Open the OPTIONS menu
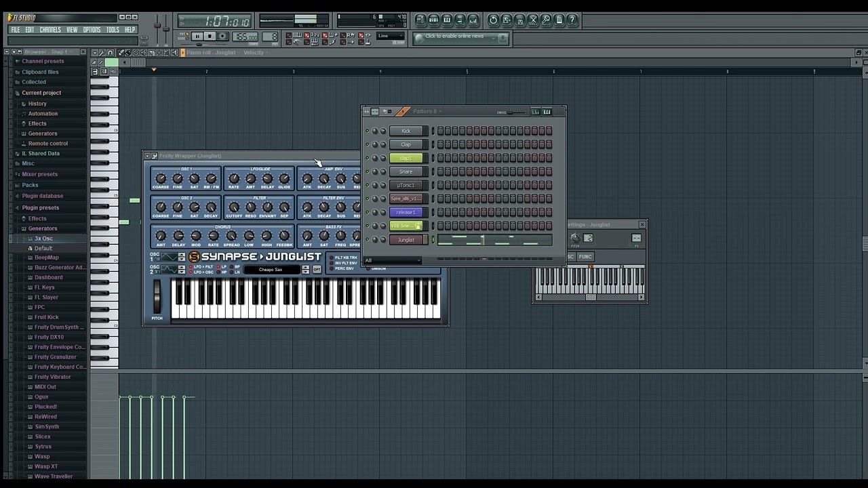This screenshot has width=868, height=488. [x=92, y=30]
